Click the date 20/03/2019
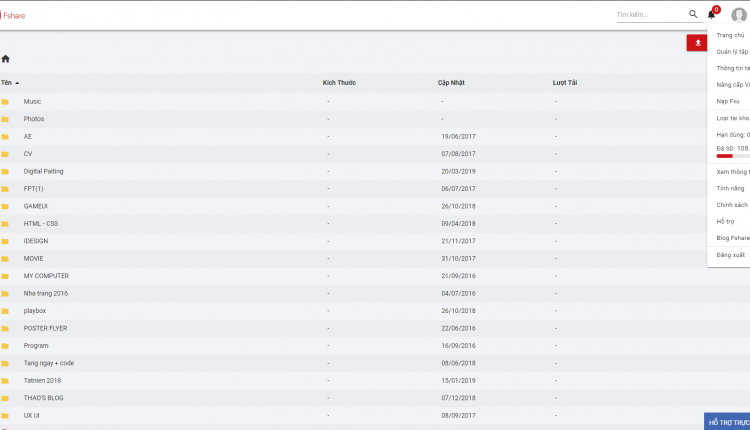This screenshot has width=750, height=430. pyautogui.click(x=458, y=171)
